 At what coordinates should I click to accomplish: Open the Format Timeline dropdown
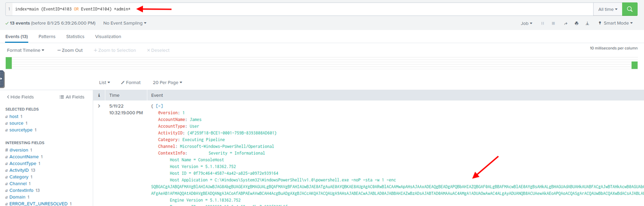coord(26,50)
